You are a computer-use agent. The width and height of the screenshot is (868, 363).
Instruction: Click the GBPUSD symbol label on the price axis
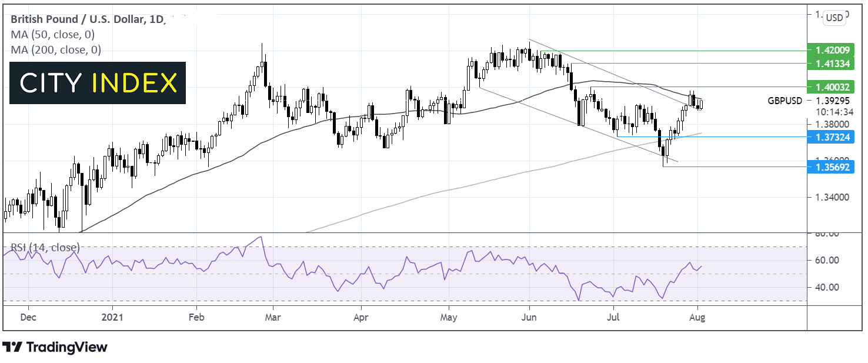click(x=784, y=101)
